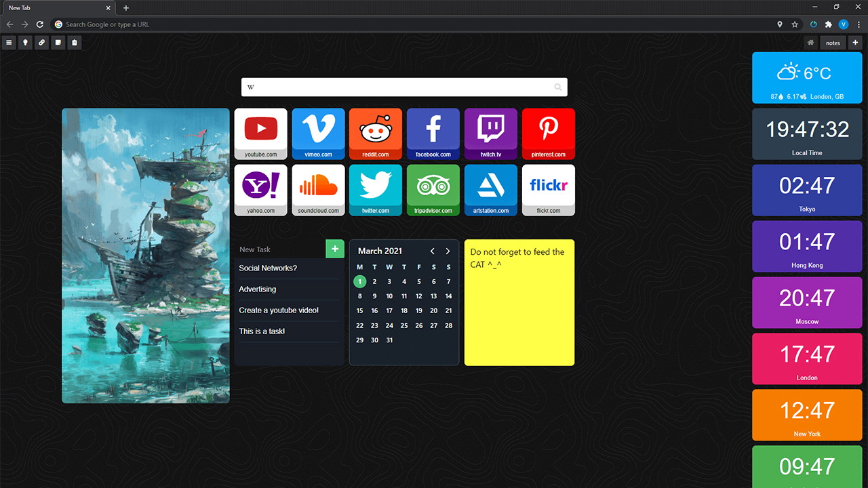Open the Twitch shortcut tile
The height and width of the screenshot is (488, 868).
point(490,134)
